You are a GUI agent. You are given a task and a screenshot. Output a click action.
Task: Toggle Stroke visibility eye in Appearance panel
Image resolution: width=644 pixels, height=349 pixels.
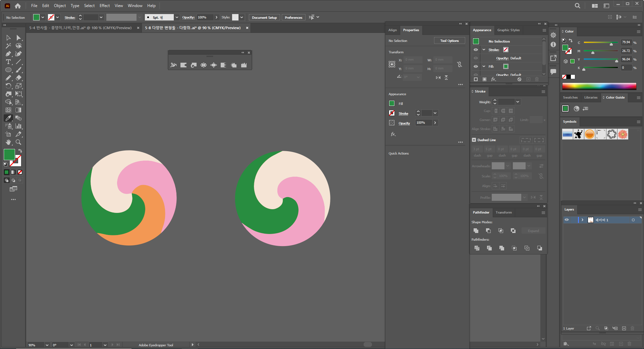tap(476, 50)
